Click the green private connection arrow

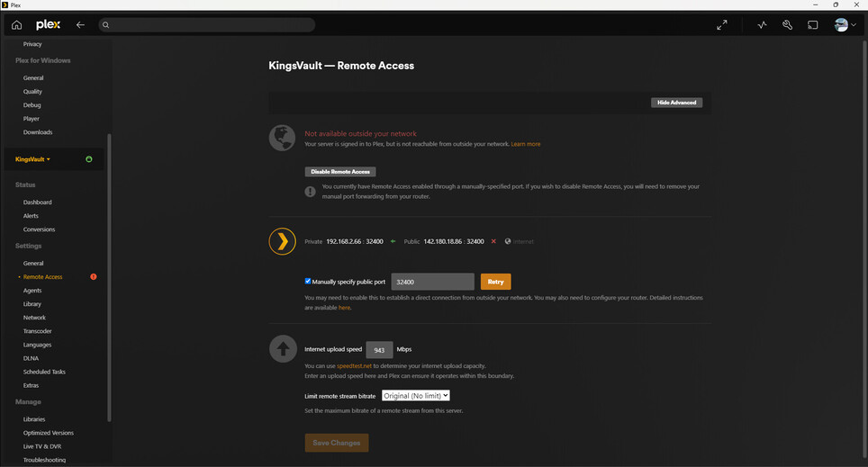393,241
